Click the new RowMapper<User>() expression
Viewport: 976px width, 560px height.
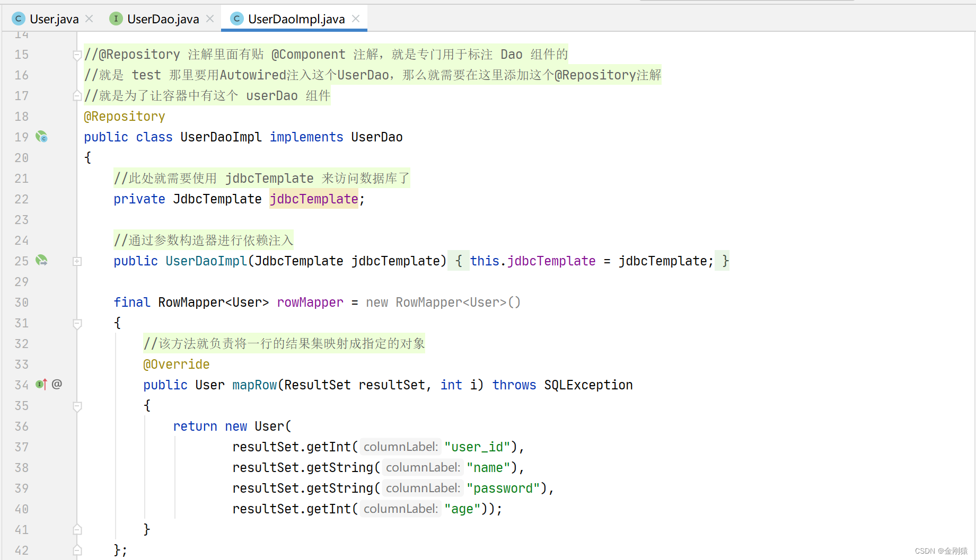click(443, 303)
